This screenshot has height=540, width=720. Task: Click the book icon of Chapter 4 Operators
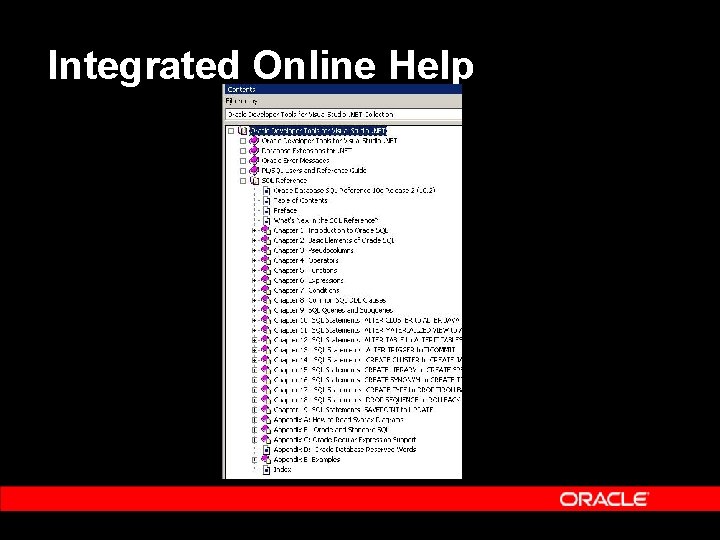coord(266,261)
